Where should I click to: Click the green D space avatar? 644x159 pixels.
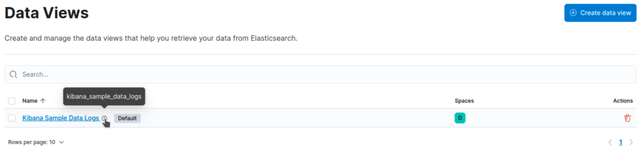(460, 118)
